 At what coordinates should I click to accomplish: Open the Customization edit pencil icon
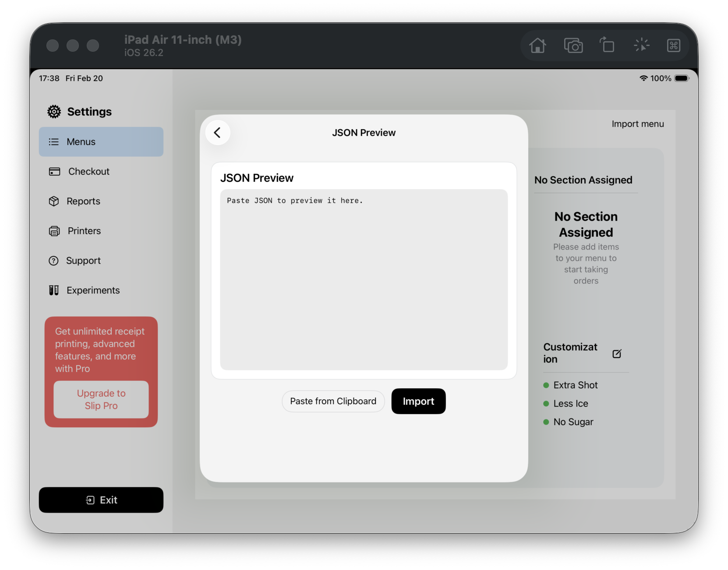pos(617,354)
